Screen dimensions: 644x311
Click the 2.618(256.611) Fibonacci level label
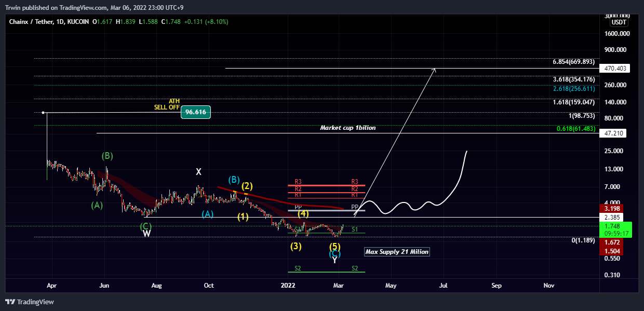tap(573, 89)
